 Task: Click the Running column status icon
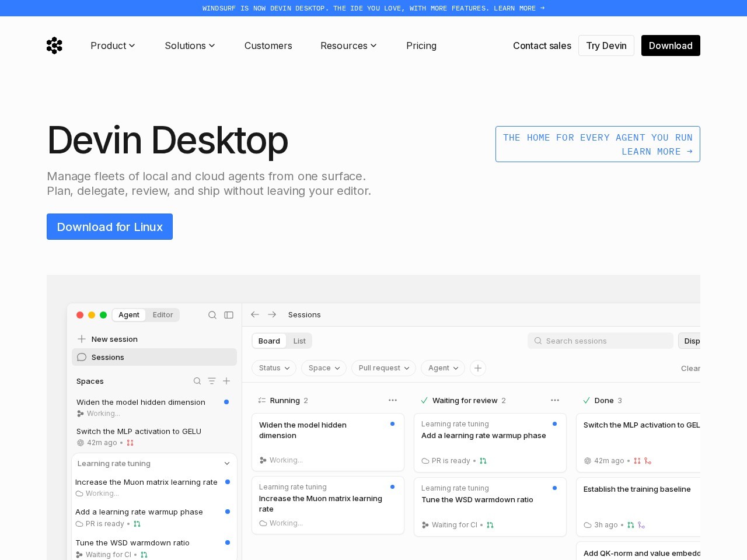pyautogui.click(x=262, y=401)
